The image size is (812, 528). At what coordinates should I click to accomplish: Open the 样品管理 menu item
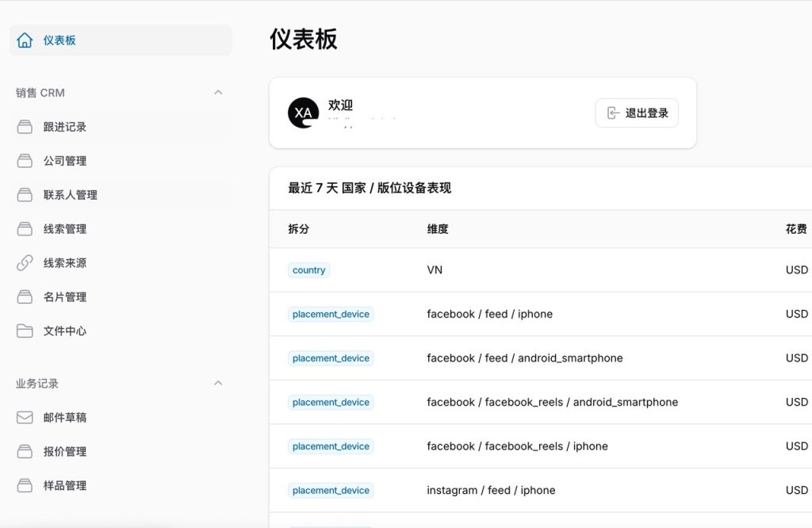point(121,485)
